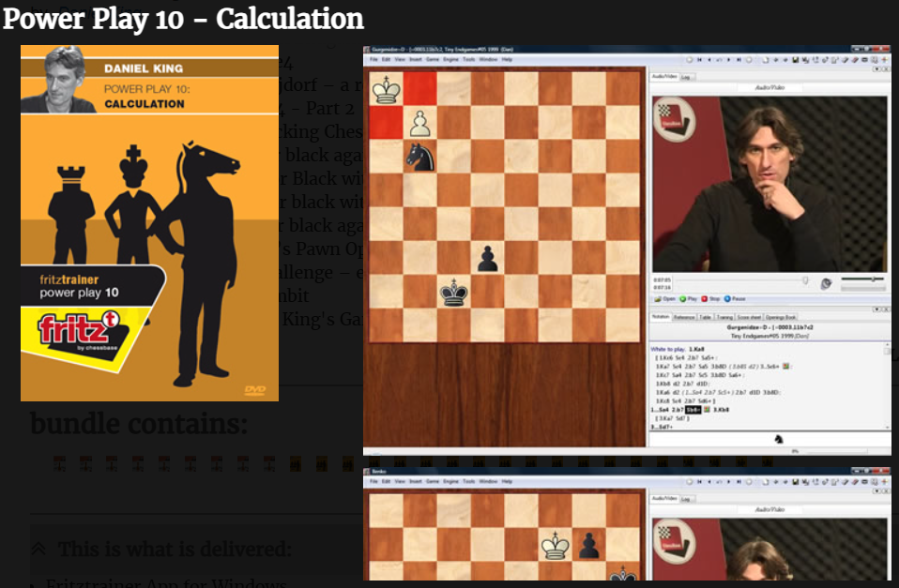Click the green Play button

[688, 298]
